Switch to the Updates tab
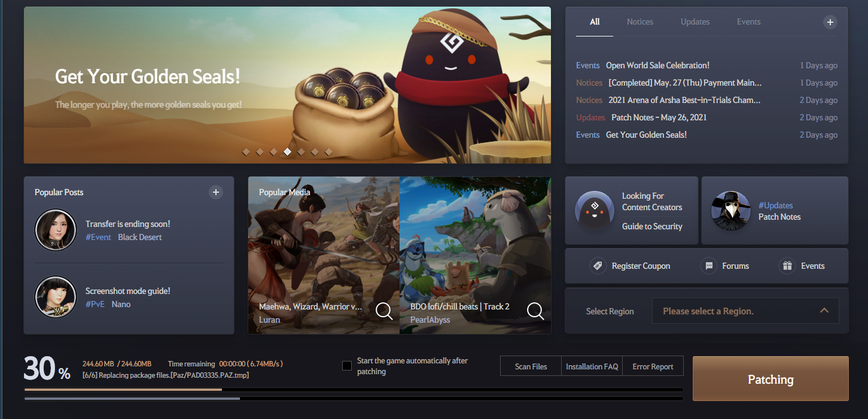 click(695, 22)
